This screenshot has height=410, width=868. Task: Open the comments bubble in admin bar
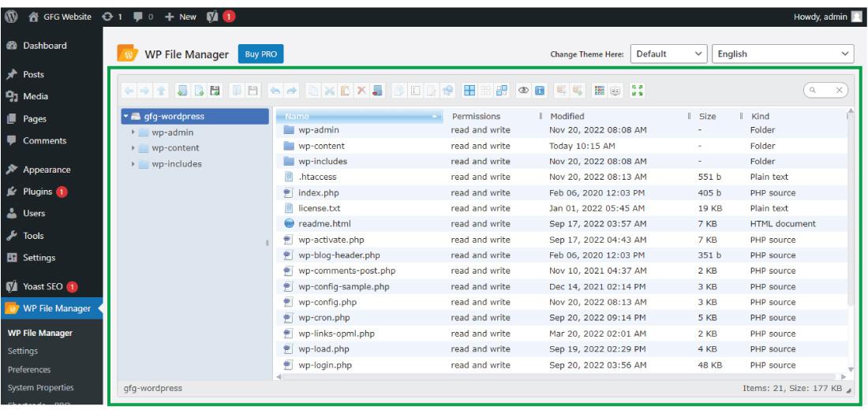(x=143, y=17)
